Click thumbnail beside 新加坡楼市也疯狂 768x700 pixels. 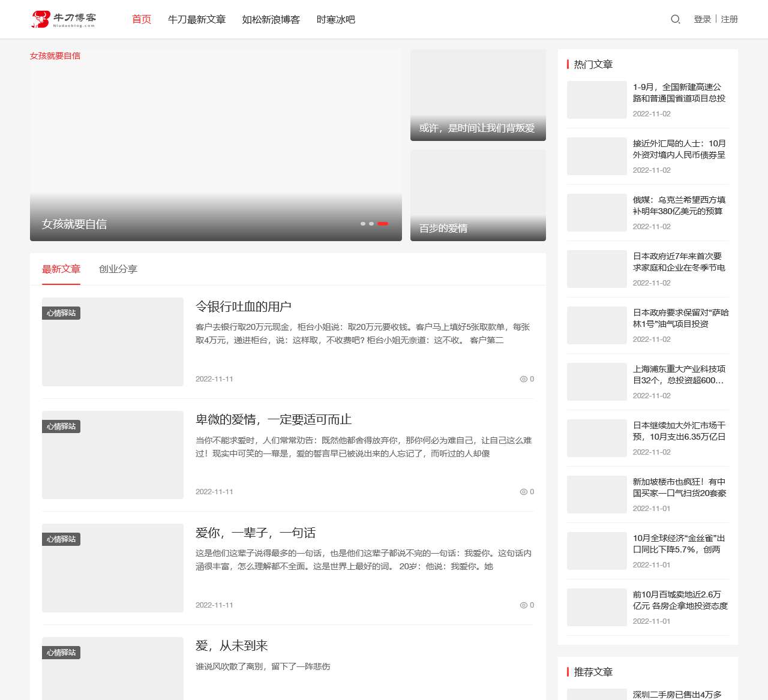[597, 494]
